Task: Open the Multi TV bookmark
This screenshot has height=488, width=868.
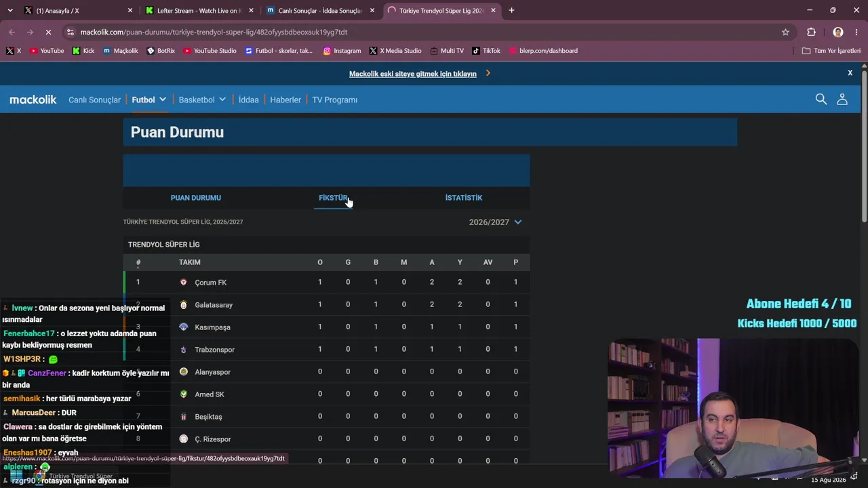Action: 447,51
